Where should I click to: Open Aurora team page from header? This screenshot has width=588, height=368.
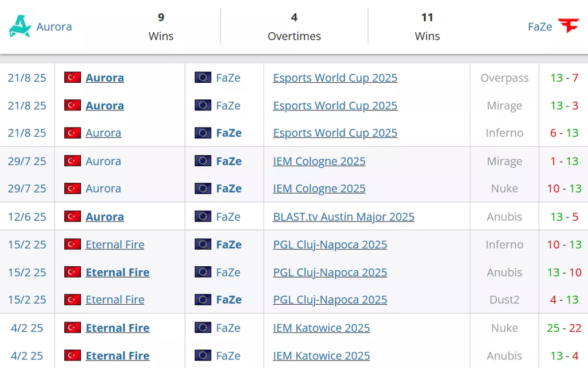[54, 26]
